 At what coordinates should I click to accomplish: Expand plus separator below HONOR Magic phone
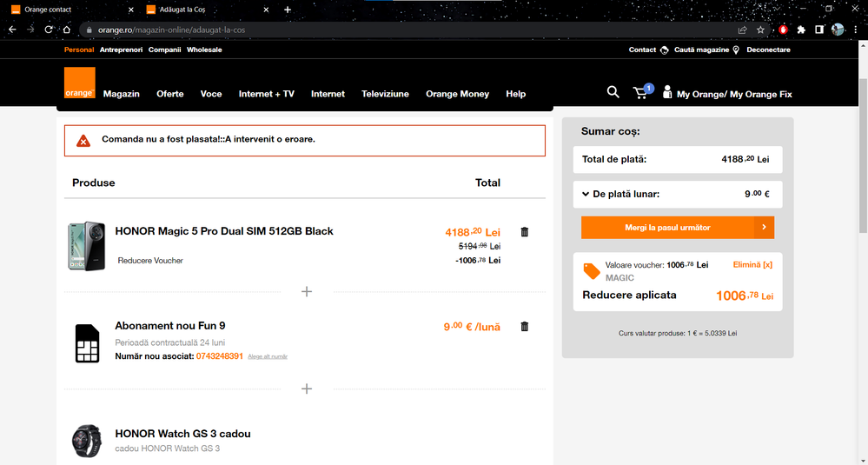coord(306,292)
